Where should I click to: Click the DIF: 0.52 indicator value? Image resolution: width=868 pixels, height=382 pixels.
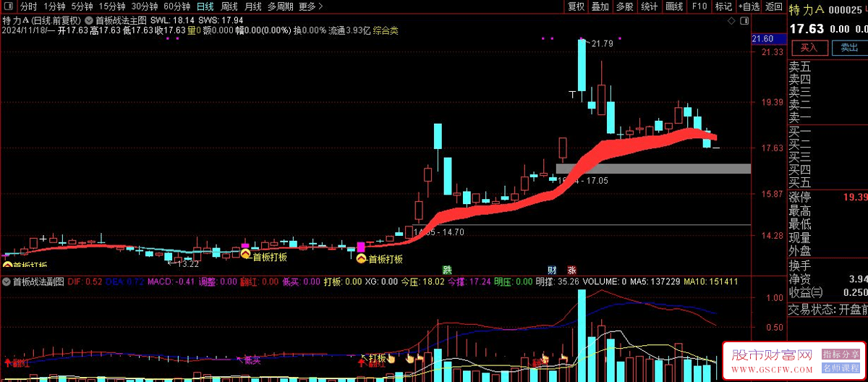[x=85, y=281]
